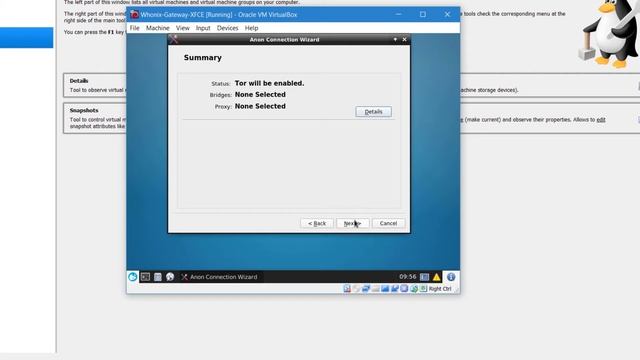
Task: Click the 'edit' link in Snapshots description
Action: 601,120
